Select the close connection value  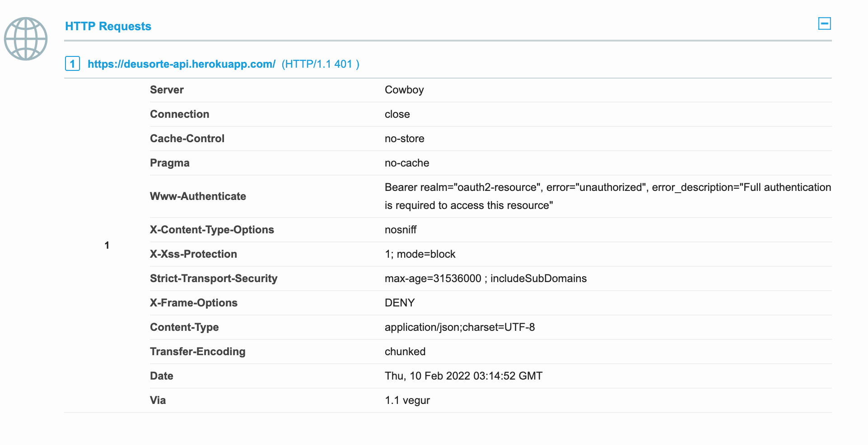pos(397,114)
